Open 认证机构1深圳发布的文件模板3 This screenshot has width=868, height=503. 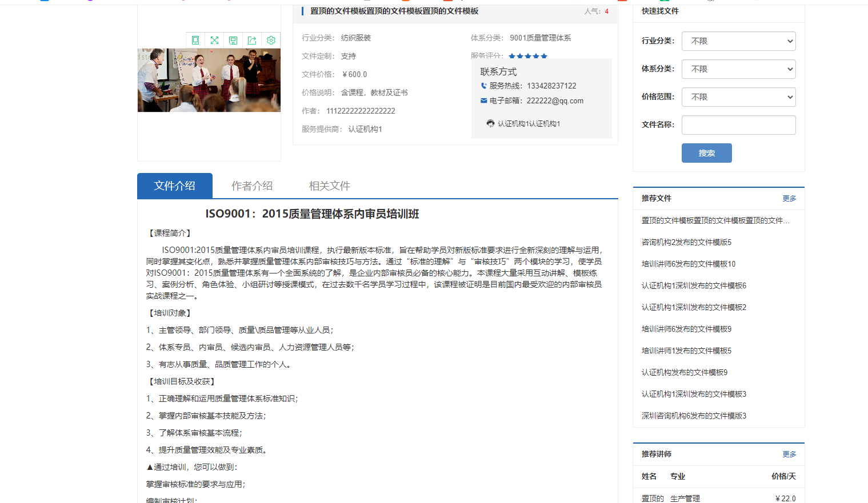click(x=694, y=394)
